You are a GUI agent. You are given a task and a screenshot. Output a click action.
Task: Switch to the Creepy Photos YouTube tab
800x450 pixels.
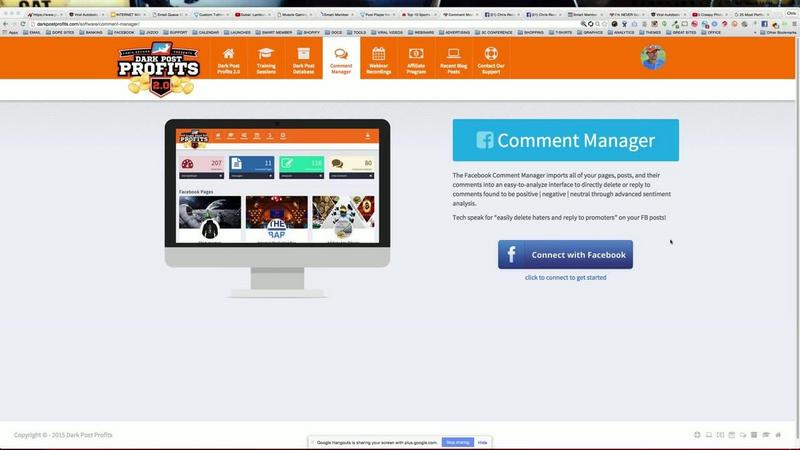(x=711, y=15)
